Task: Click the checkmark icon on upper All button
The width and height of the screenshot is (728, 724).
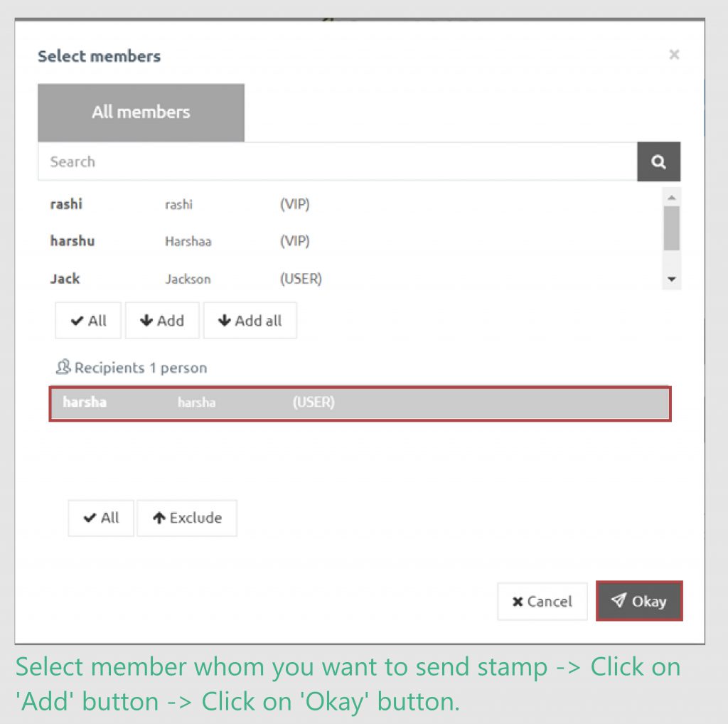Action: (x=77, y=320)
